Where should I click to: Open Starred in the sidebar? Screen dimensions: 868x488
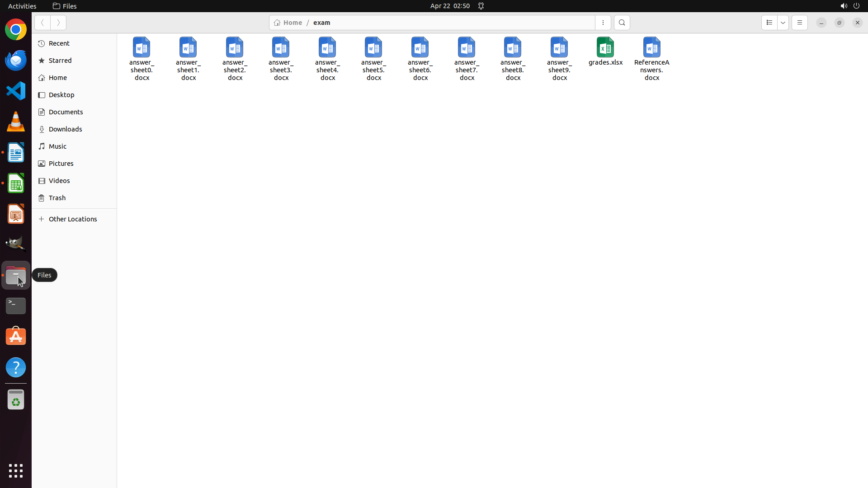point(60,61)
